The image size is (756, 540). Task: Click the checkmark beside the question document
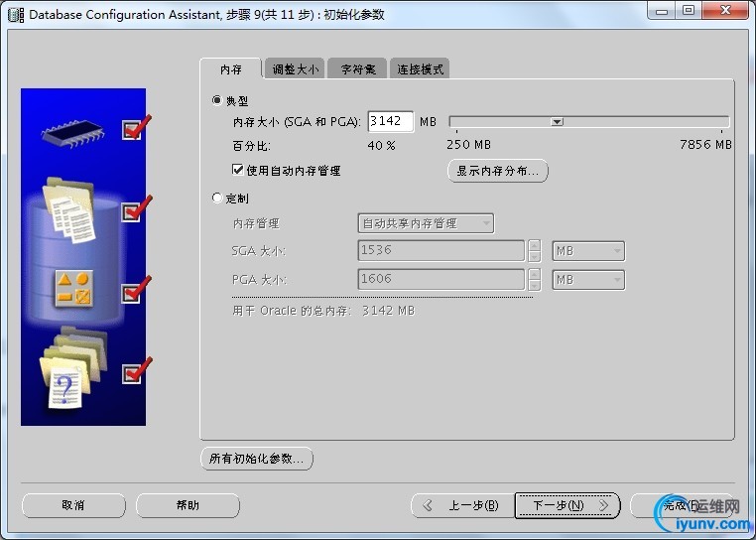coord(137,371)
